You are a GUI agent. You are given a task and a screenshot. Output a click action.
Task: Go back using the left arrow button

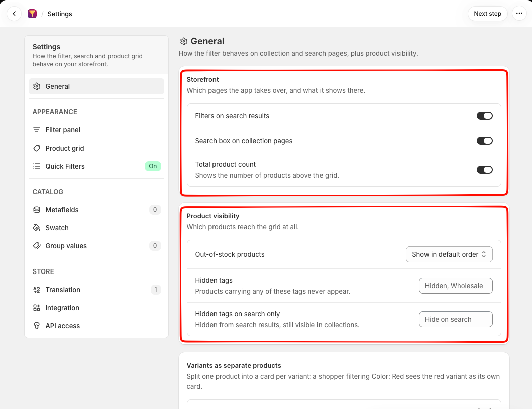click(14, 14)
